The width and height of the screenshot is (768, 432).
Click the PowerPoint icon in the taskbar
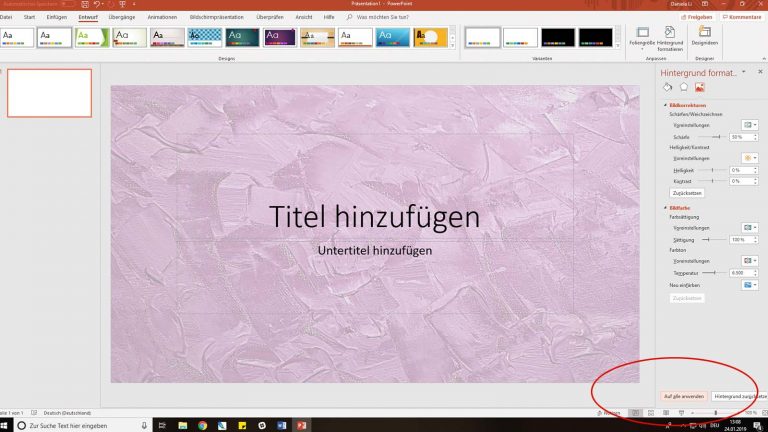pyautogui.click(x=301, y=425)
